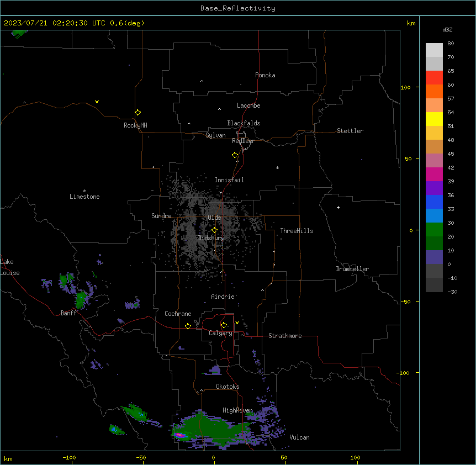The image size is (476, 465).
Task: Select the purple 39-36 dBZ legend swatch
Action: pos(434,188)
